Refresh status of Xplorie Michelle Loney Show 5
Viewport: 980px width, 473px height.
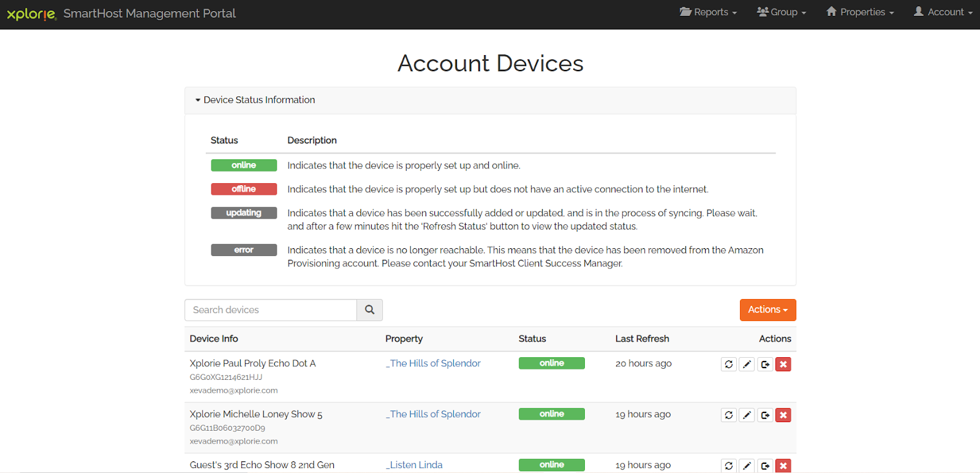729,415
